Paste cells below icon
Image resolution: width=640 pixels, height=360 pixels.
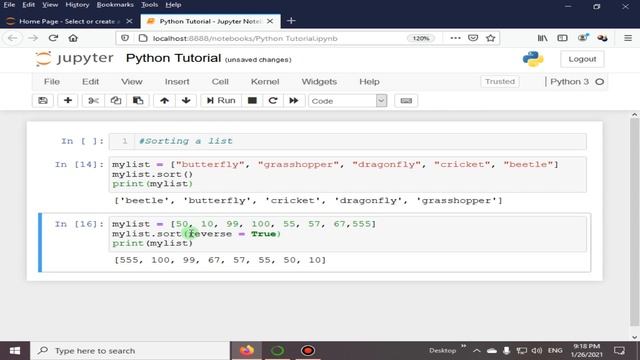(x=138, y=101)
